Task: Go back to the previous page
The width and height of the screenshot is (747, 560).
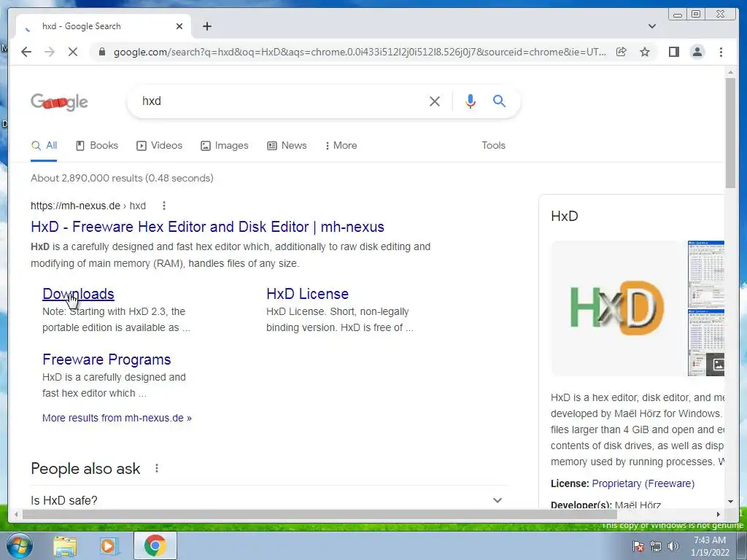Action: click(26, 52)
